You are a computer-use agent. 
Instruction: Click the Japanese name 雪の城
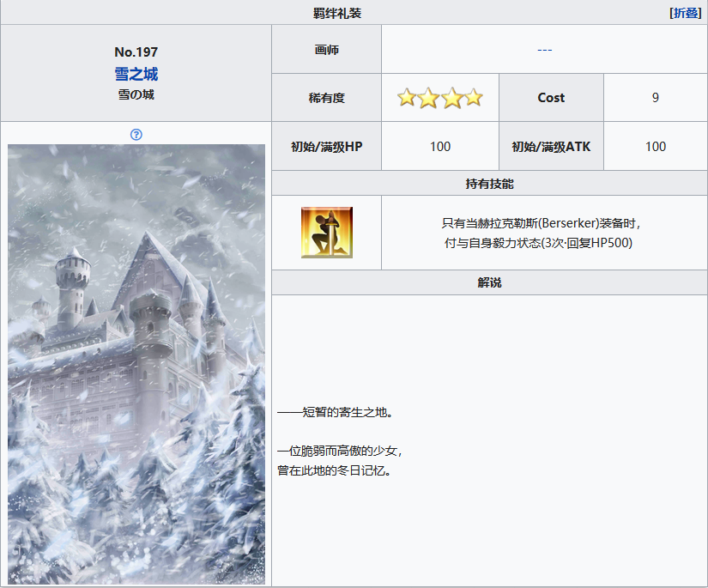[x=136, y=94]
